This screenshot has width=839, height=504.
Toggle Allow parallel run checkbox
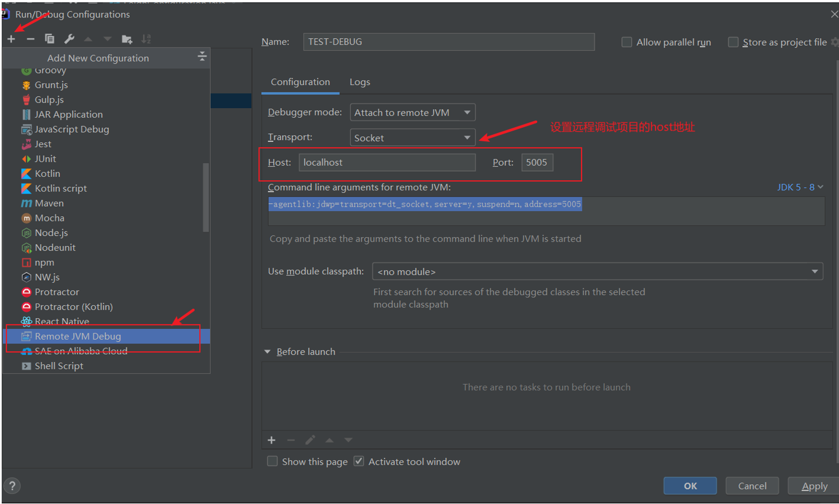[626, 42]
